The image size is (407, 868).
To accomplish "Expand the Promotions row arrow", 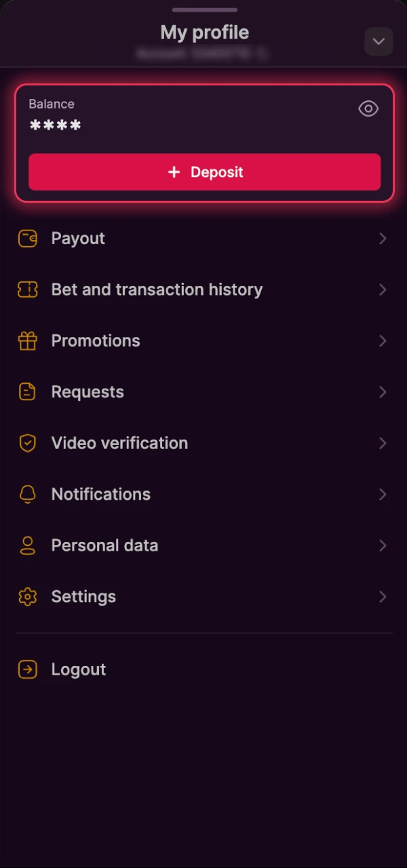I will pyautogui.click(x=383, y=341).
